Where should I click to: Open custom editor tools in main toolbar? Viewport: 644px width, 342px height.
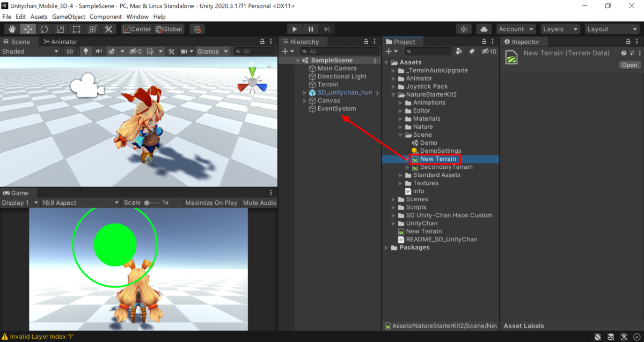pyautogui.click(x=108, y=29)
